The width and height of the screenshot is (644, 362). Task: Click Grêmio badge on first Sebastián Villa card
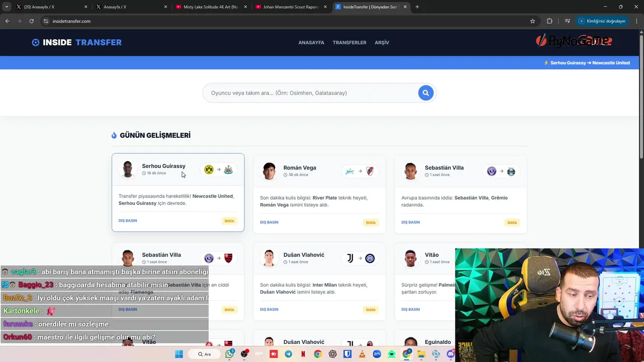[511, 171]
